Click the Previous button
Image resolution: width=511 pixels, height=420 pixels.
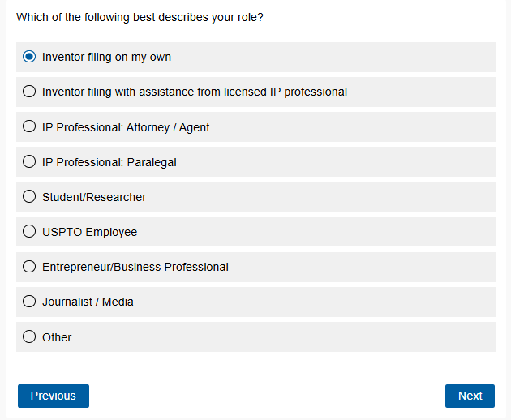click(54, 396)
